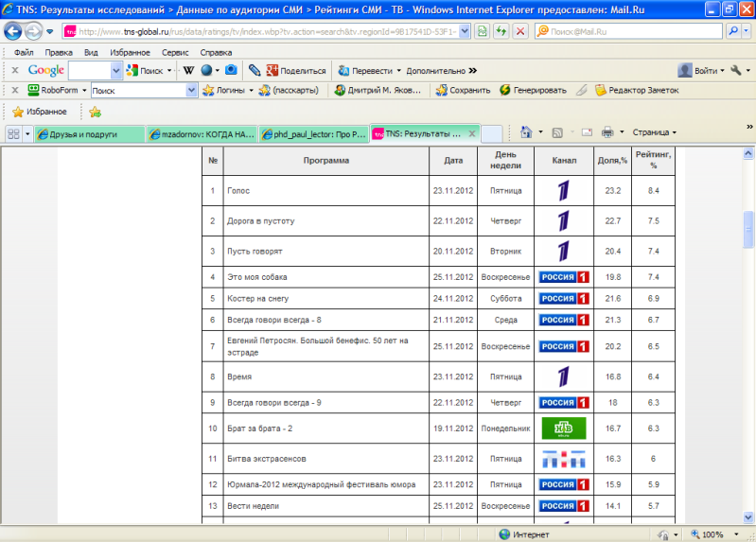Click the Home page icon
The image size is (756, 542).
pos(526,132)
